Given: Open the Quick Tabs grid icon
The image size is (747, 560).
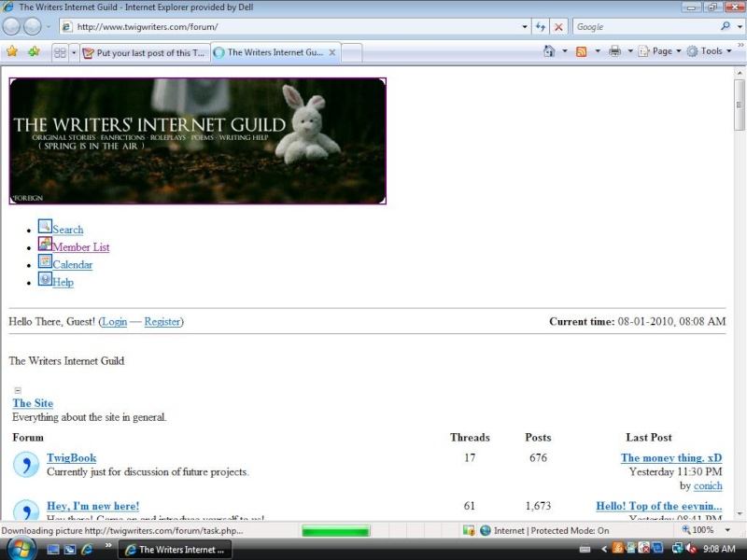Looking at the screenshot, I should pos(60,52).
